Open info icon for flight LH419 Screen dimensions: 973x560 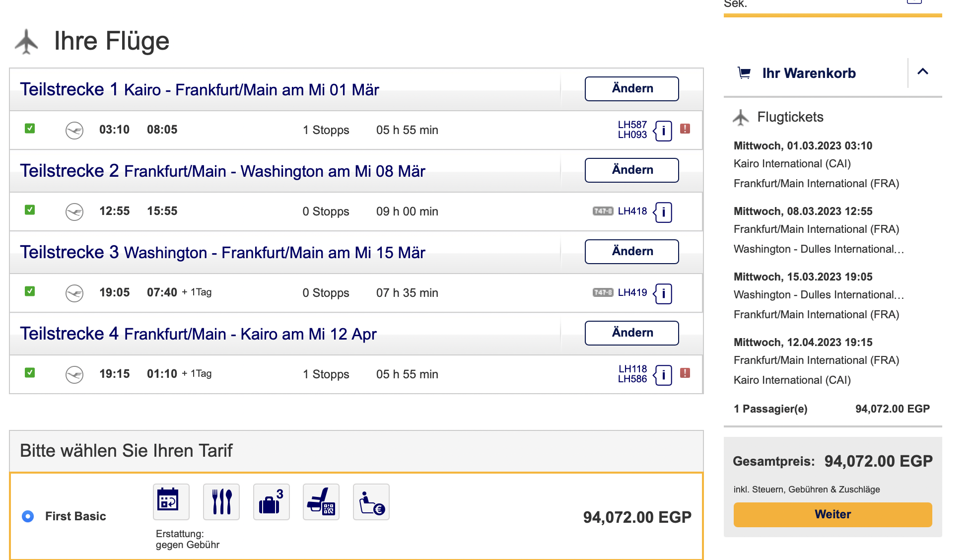click(663, 293)
